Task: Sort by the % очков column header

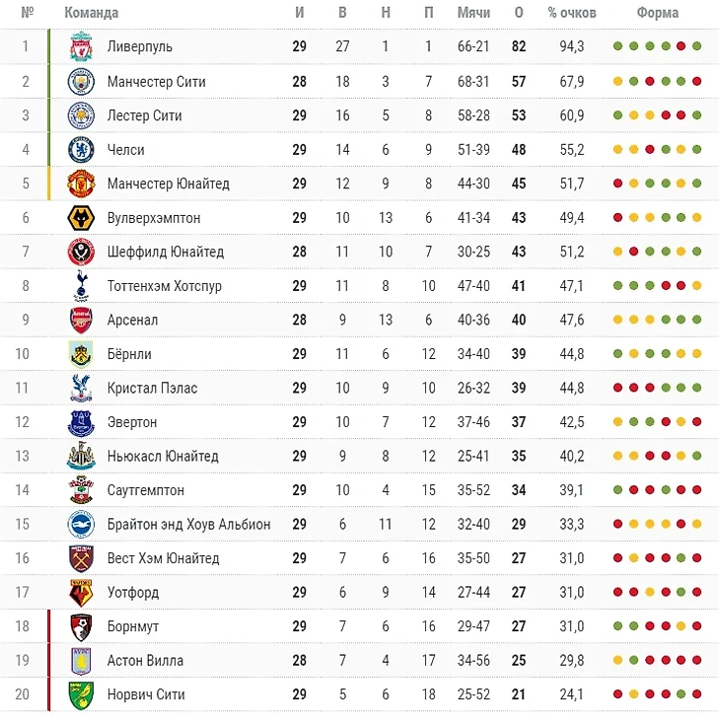Action: coord(572,13)
